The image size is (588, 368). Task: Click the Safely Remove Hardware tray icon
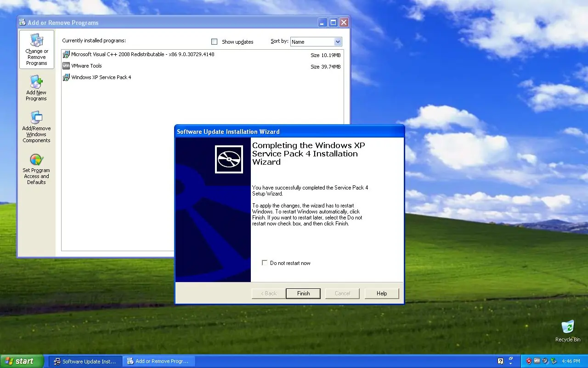(553, 361)
